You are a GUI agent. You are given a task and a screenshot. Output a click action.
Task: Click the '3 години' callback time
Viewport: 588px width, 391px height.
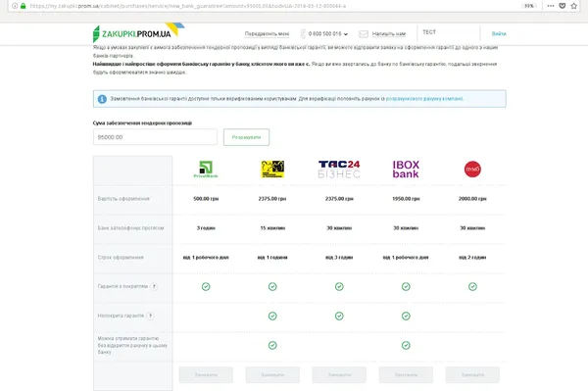[206, 228]
